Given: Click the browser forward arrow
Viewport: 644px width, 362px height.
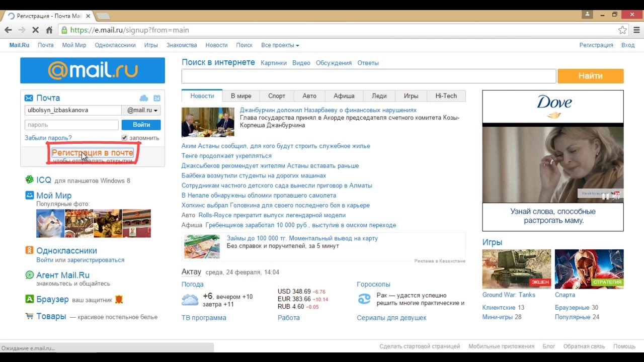Looking at the screenshot, I should pyautogui.click(x=22, y=30).
